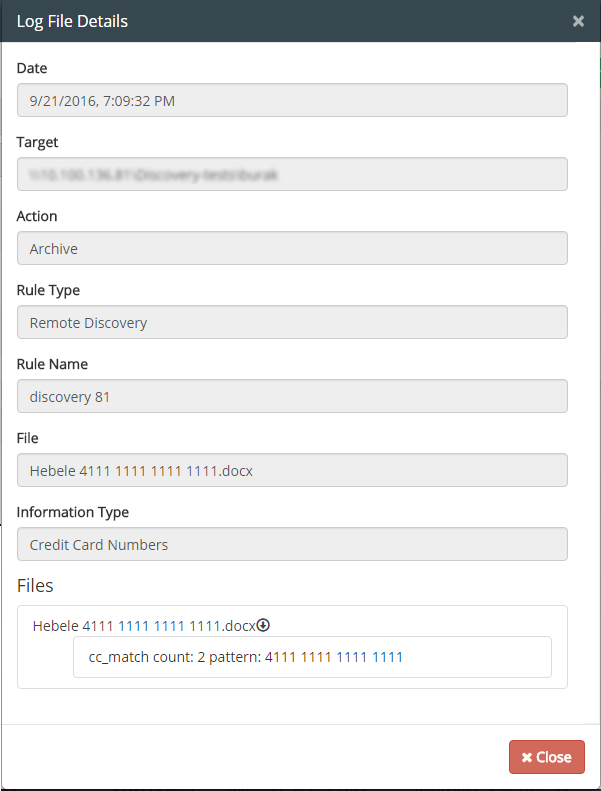The height and width of the screenshot is (791, 601).
Task: Click the Action label
Action: point(37,216)
